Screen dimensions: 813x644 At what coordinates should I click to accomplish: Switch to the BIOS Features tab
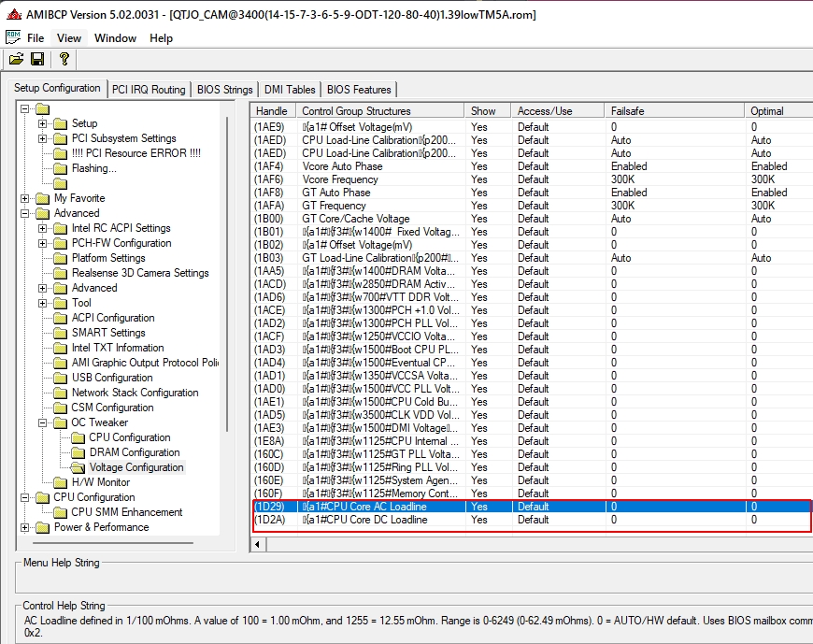[x=359, y=90]
